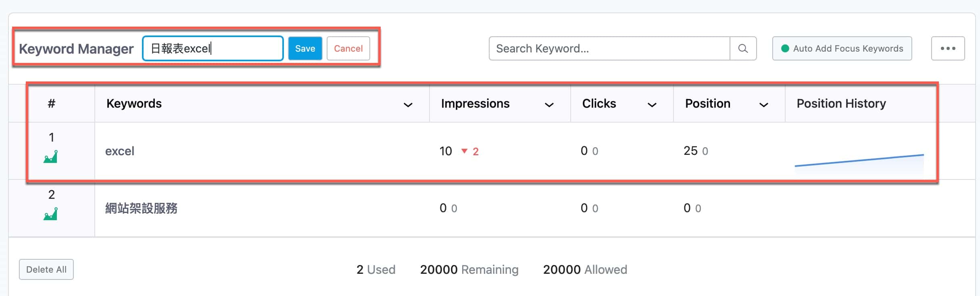Click the search magnifier icon
Screen dimensions: 980x296
[743, 48]
